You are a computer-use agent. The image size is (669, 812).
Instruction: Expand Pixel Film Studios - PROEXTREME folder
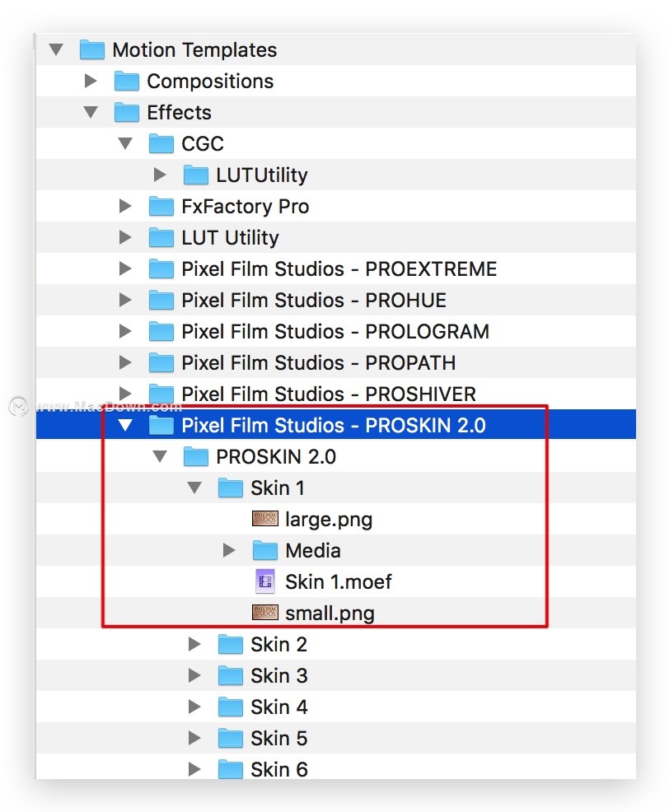125,268
